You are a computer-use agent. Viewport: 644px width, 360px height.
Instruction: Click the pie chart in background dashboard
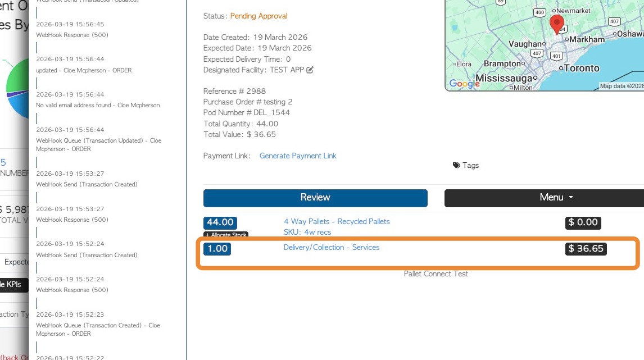pos(16,88)
